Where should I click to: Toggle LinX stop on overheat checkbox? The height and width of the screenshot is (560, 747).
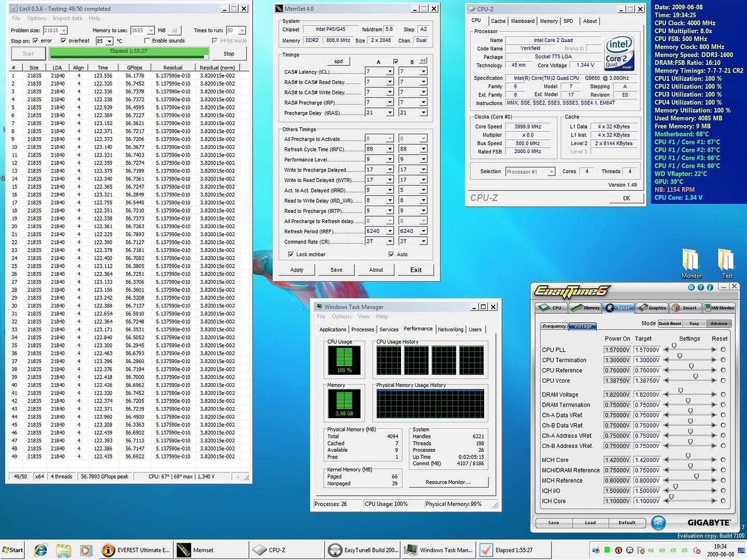pos(63,40)
